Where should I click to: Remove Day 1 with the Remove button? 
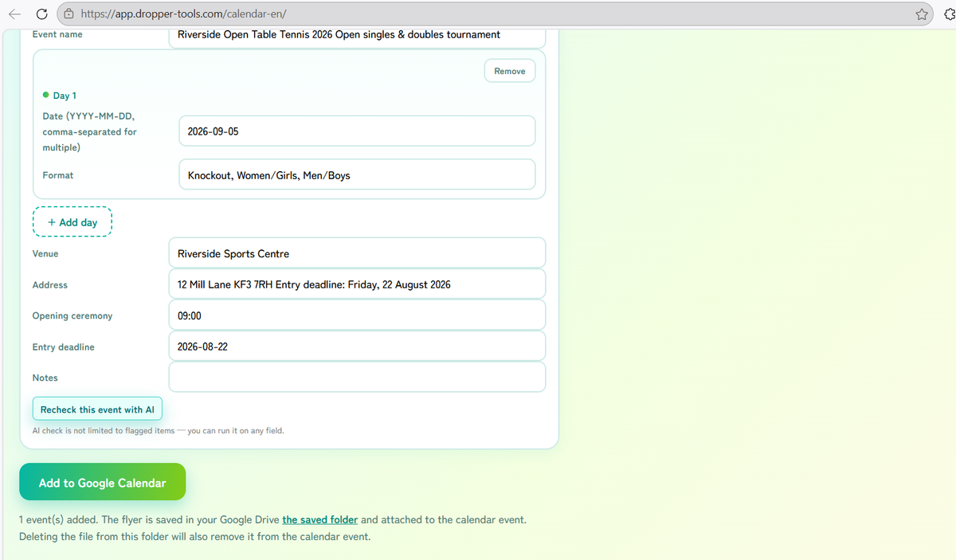[x=510, y=71]
